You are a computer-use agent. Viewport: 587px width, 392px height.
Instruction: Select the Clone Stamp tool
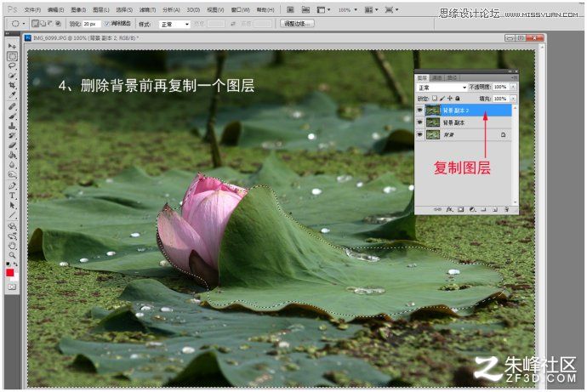pyautogui.click(x=12, y=126)
